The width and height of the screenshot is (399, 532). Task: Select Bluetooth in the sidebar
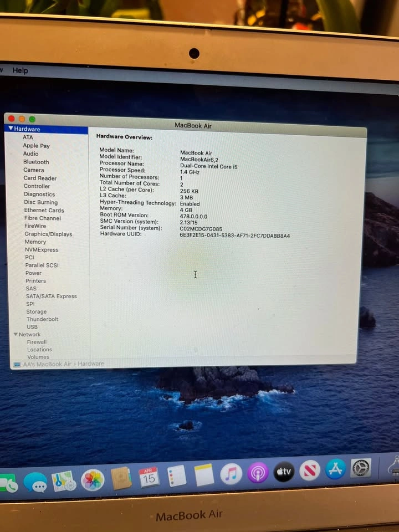pos(36,162)
